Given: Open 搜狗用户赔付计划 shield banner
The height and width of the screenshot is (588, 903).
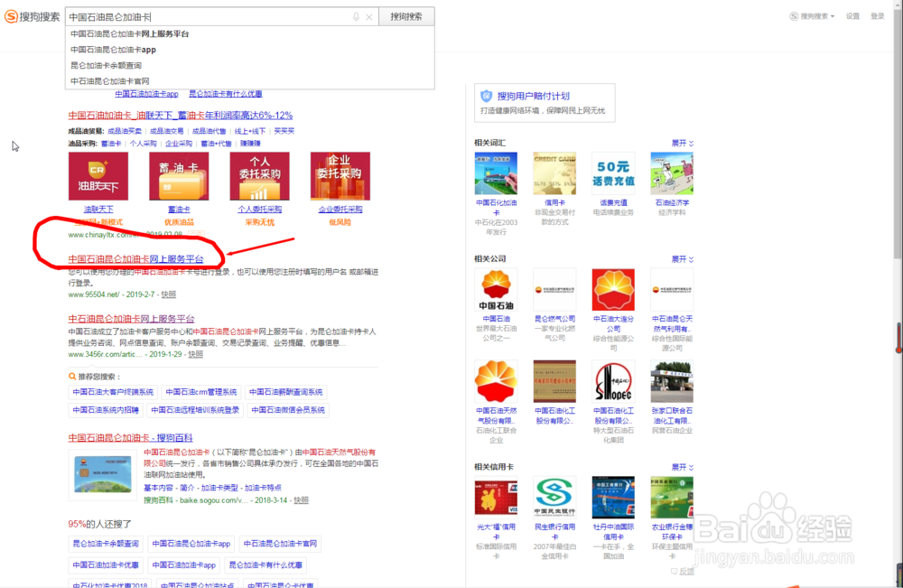Looking at the screenshot, I should (x=545, y=102).
